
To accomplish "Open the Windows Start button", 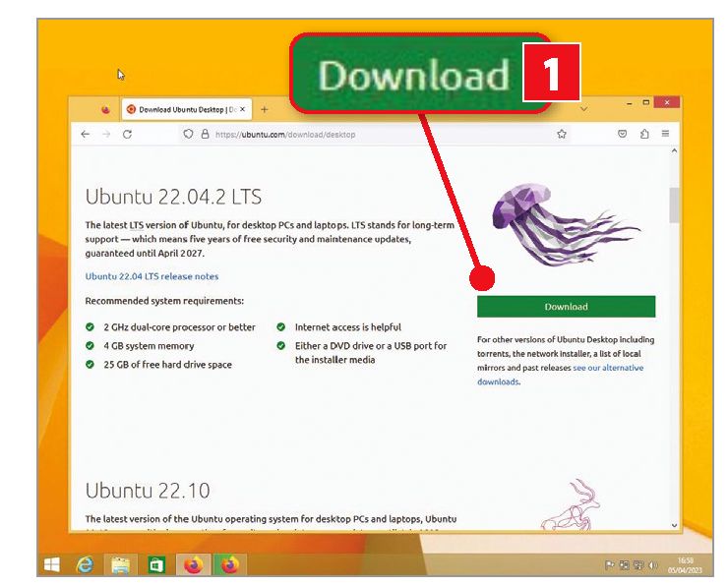I will pos(51,564).
